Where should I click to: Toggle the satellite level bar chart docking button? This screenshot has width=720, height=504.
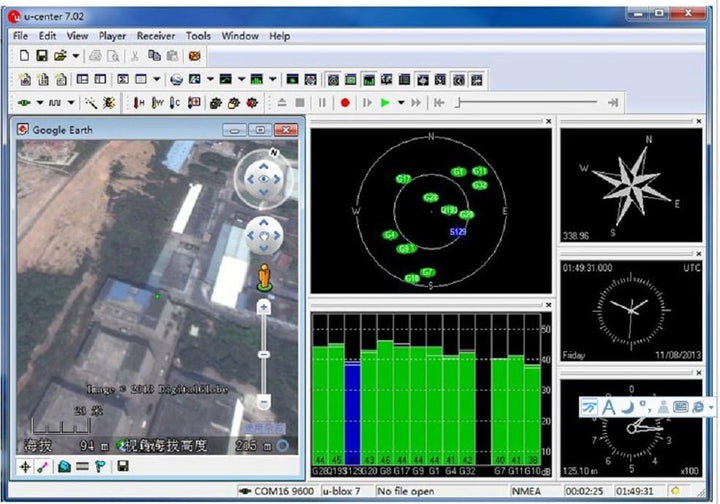(369, 80)
